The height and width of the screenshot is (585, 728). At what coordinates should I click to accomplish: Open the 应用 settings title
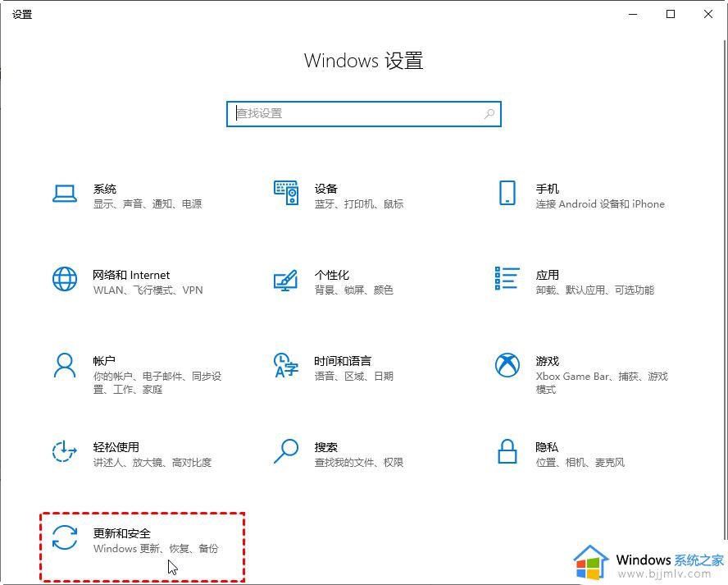click(548, 275)
